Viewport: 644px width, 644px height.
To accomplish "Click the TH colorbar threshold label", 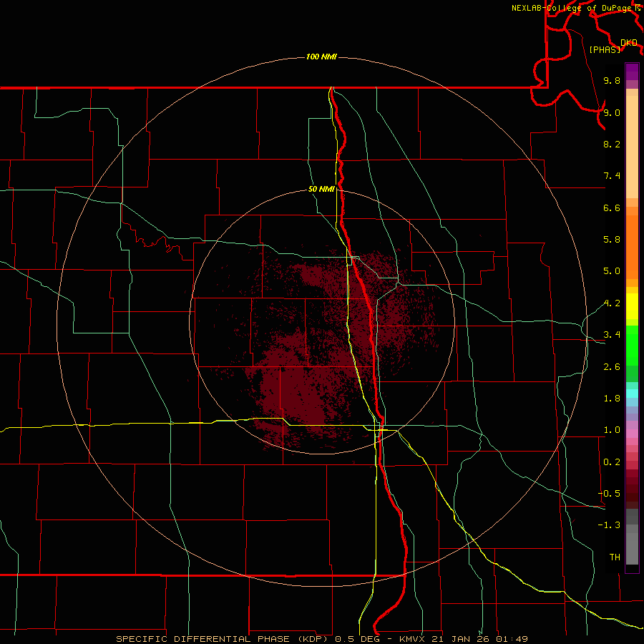I will 615,557.
